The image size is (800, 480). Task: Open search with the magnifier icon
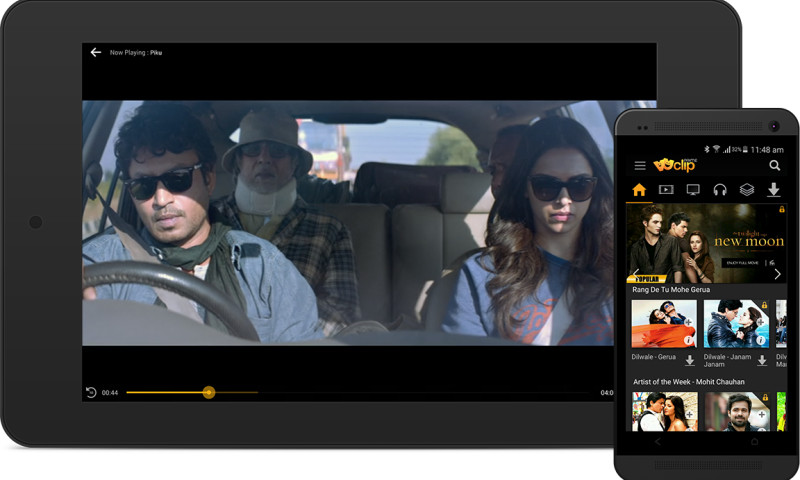click(774, 165)
